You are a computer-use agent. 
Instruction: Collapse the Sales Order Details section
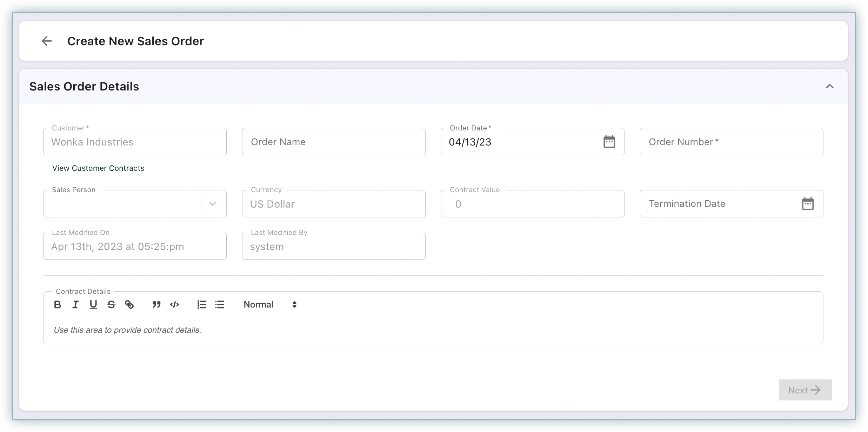(x=829, y=86)
